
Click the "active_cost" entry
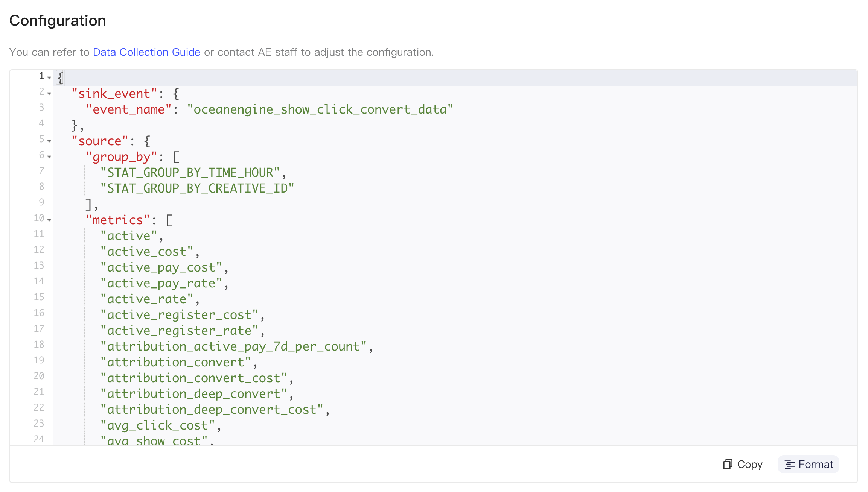coord(147,252)
